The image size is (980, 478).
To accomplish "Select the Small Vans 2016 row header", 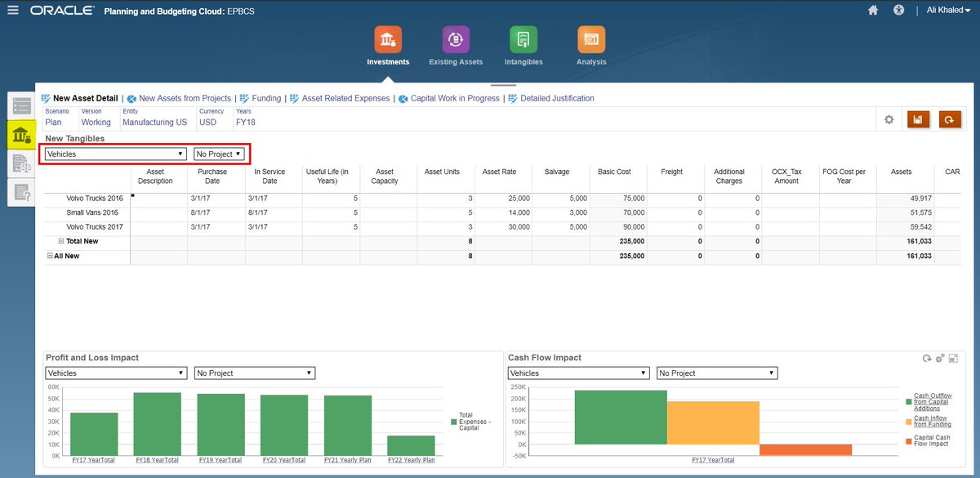I will pyautogui.click(x=87, y=212).
